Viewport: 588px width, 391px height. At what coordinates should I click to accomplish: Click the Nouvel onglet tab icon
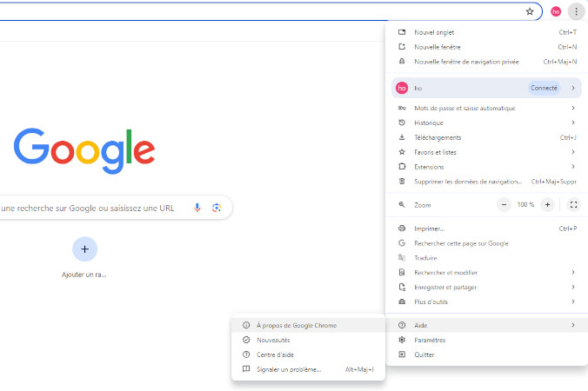click(x=402, y=32)
